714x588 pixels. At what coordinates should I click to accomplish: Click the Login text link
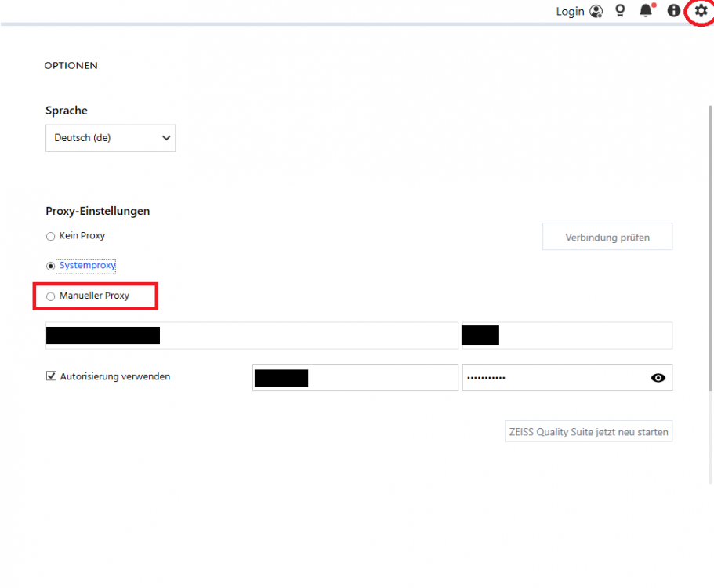pyautogui.click(x=570, y=11)
